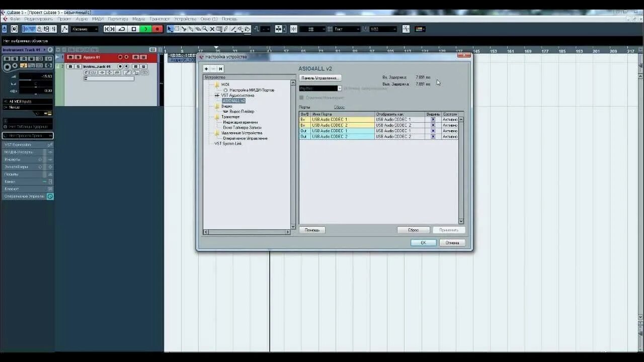Image resolution: width=644 pixels, height=362 pixels.
Task: Click the reset-to-first icon beside minus
Action: tap(220, 69)
